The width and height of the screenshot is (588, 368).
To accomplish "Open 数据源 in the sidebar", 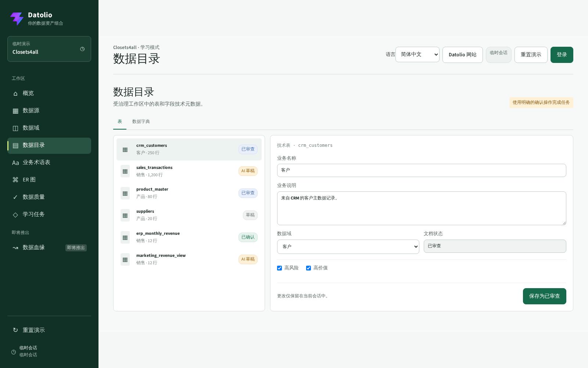I will [49, 111].
